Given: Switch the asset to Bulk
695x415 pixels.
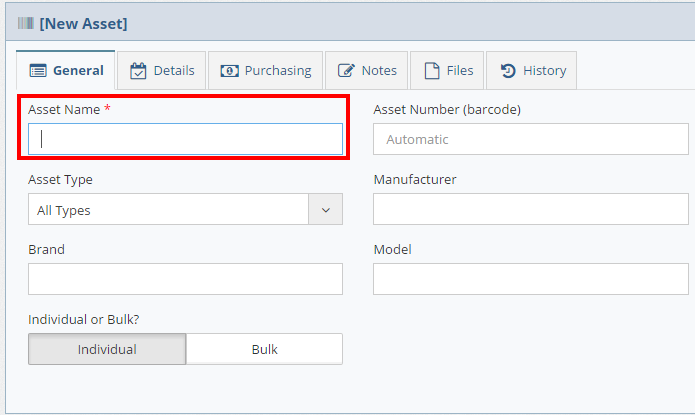Looking at the screenshot, I should tap(264, 349).
